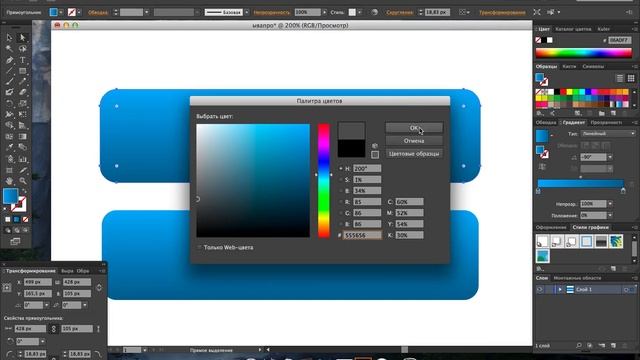Select the Pen tool

[x=9, y=60]
